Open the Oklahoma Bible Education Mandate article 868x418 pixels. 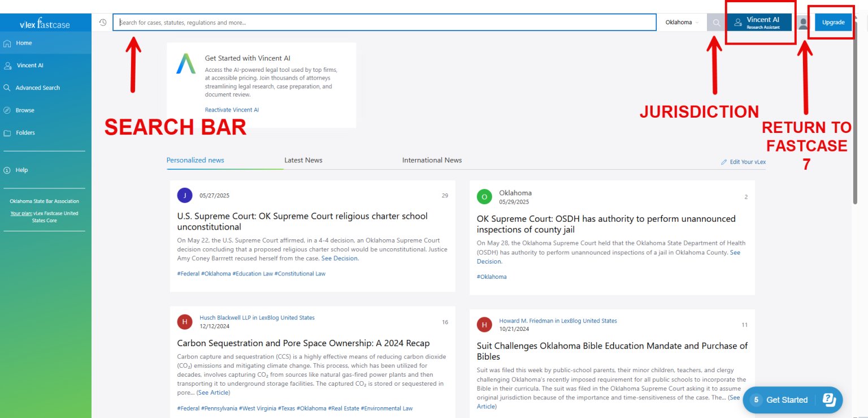(612, 351)
